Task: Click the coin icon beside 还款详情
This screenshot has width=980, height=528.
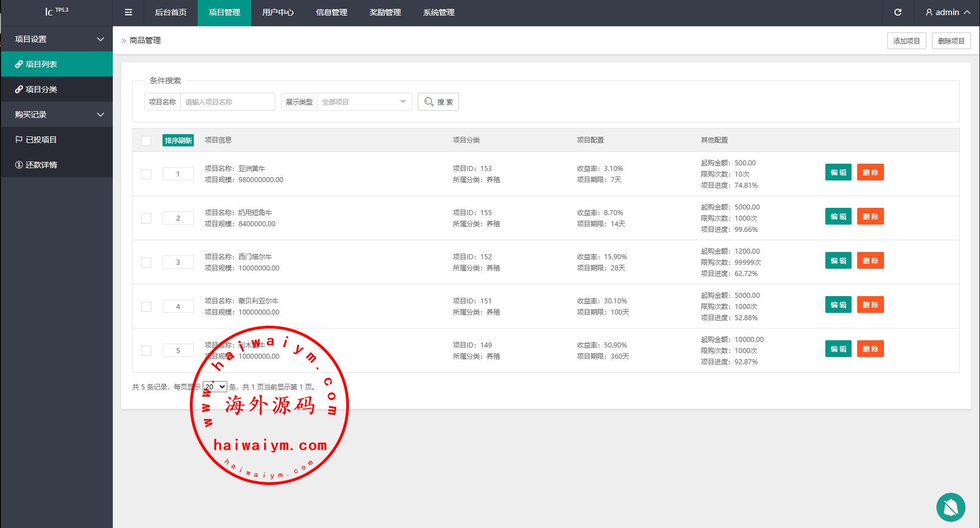Action: point(19,165)
